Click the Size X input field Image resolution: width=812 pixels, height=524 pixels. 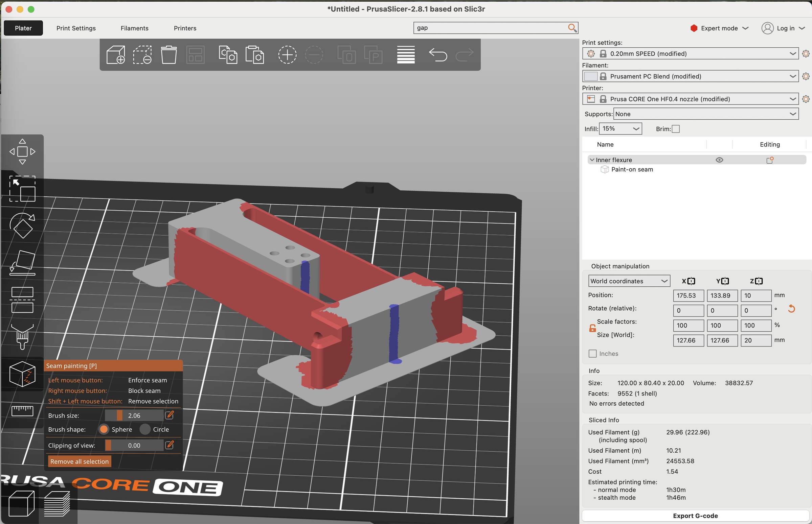pyautogui.click(x=689, y=341)
